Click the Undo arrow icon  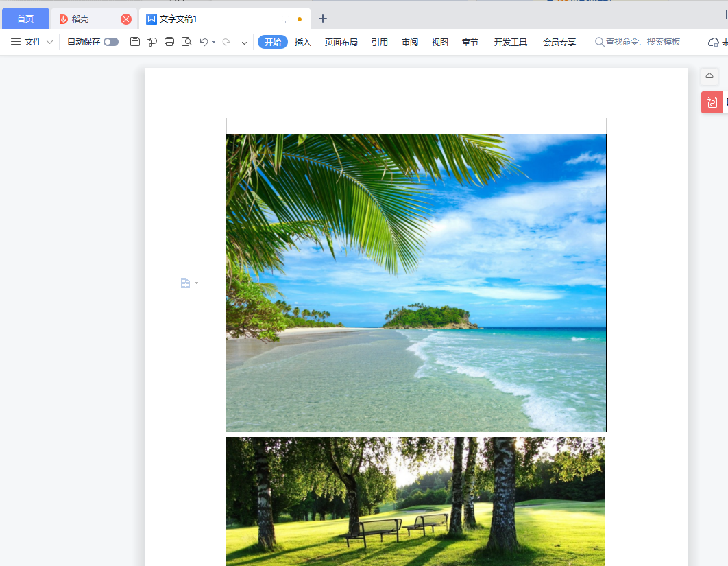click(204, 42)
